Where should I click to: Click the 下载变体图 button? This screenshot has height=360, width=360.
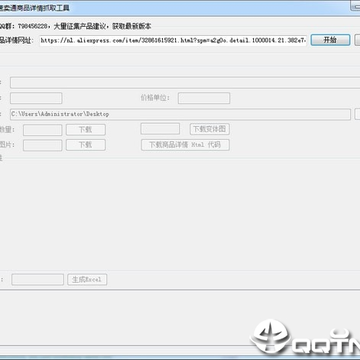click(210, 129)
